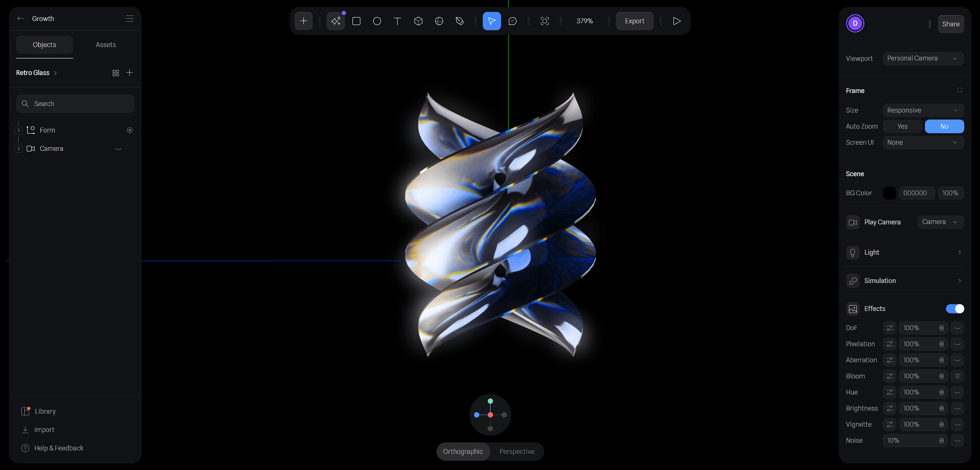This screenshot has width=980, height=470.
Task: Click the Export button
Action: [x=634, y=21]
